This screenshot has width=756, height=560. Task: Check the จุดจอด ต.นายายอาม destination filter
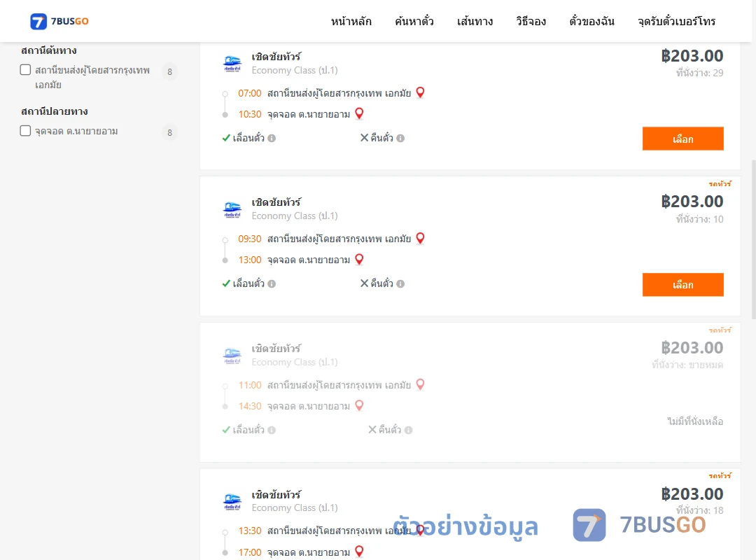26,131
